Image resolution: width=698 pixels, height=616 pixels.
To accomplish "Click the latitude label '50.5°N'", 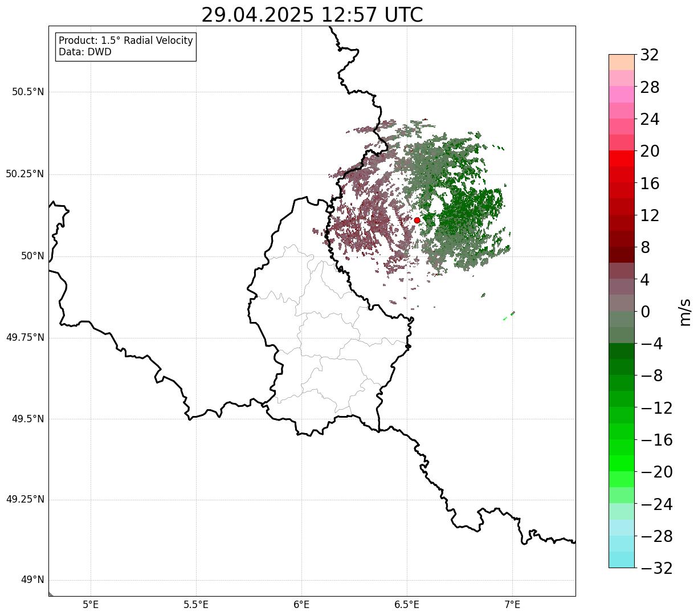I will [28, 92].
